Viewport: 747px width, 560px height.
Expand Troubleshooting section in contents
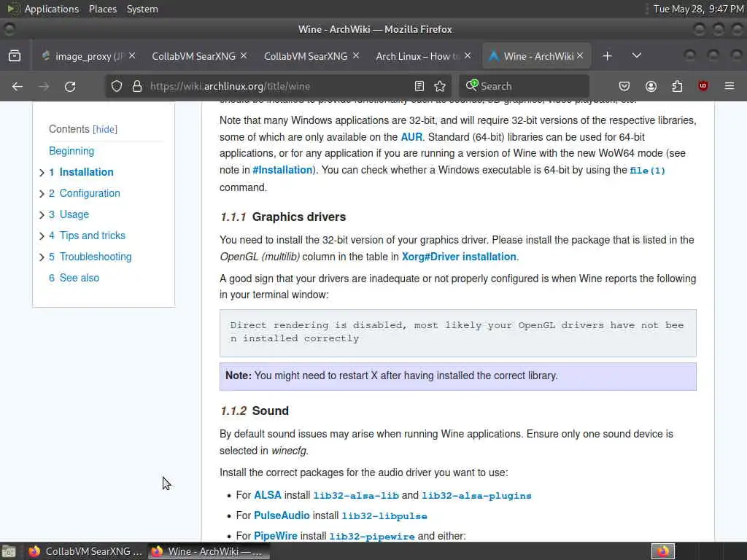pyautogui.click(x=42, y=257)
